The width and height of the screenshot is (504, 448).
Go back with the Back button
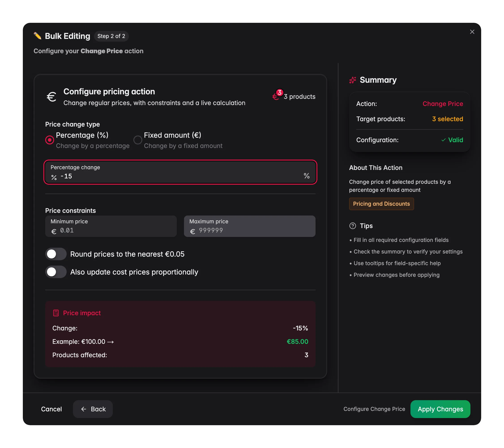pos(93,409)
